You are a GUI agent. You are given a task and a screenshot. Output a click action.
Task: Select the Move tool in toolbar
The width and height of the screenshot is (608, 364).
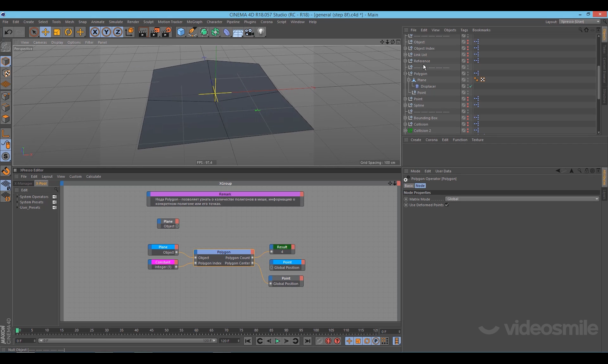pyautogui.click(x=45, y=32)
